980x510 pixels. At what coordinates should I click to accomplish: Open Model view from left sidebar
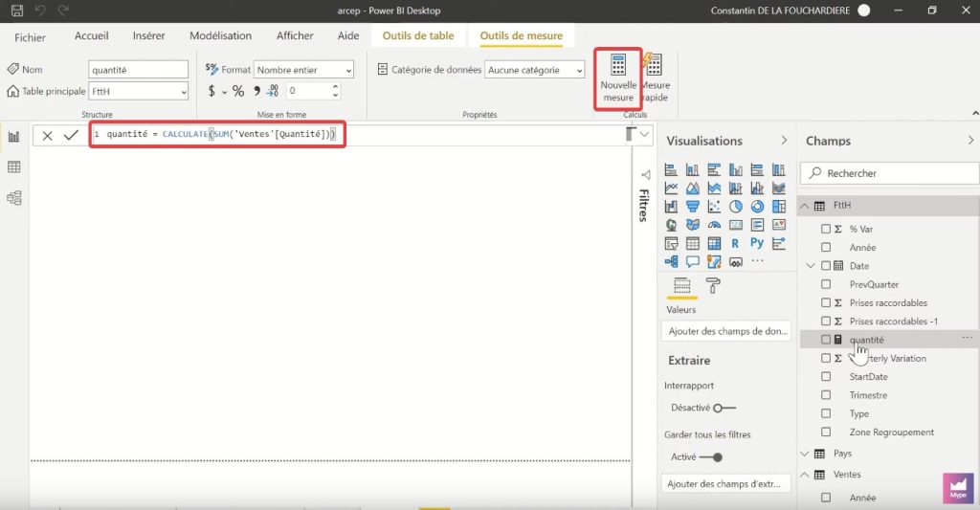tap(13, 197)
